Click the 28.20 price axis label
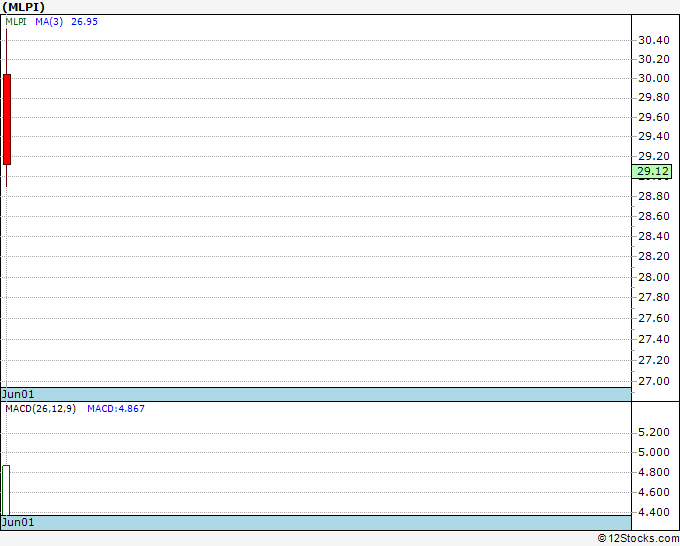Image resolution: width=680 pixels, height=546 pixels. 654,256
